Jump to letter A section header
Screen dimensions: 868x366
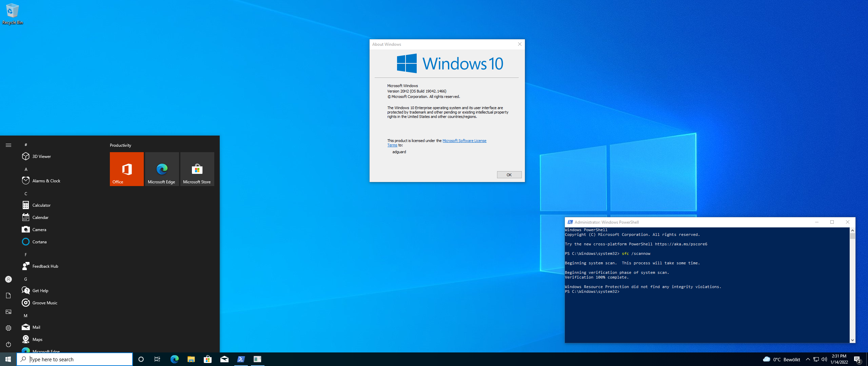[x=26, y=169]
